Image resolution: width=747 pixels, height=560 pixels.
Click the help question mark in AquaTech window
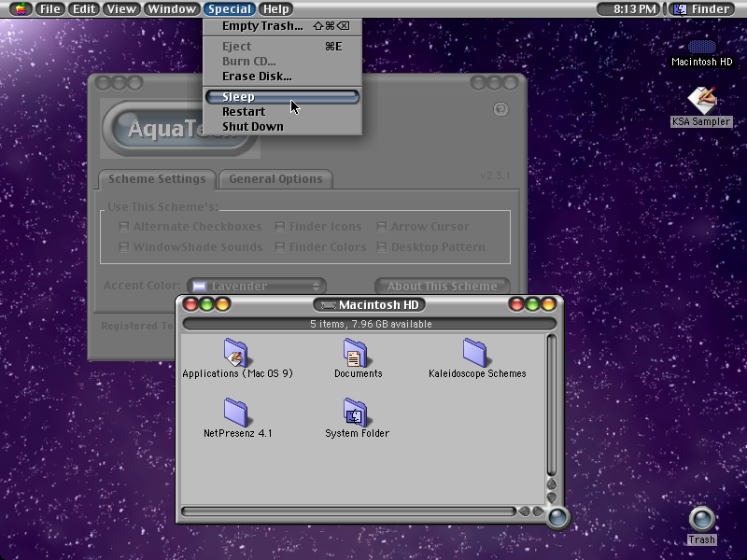pyautogui.click(x=500, y=109)
